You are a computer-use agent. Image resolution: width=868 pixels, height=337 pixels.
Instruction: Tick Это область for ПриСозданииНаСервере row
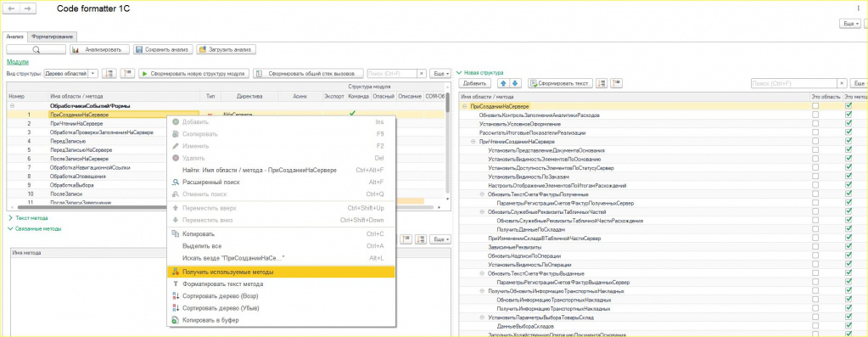pos(815,106)
